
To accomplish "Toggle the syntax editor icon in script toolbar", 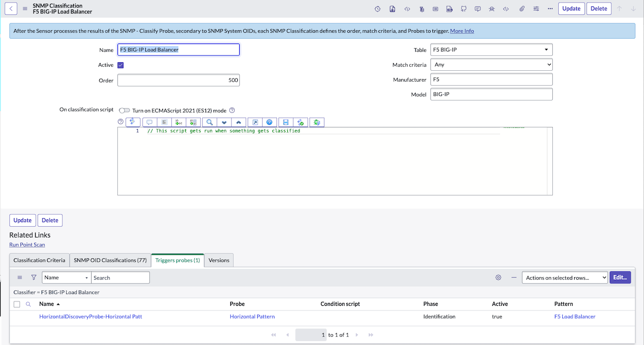I will [132, 122].
